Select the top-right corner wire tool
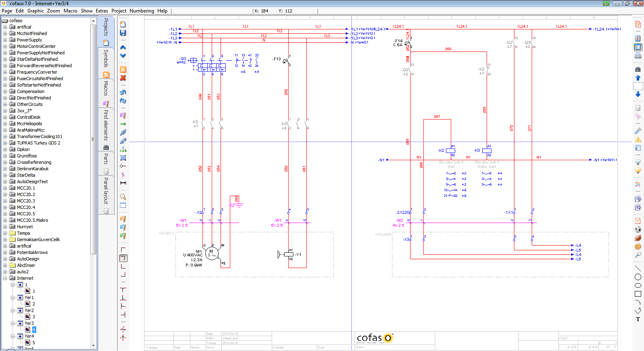 pyautogui.click(x=124, y=258)
